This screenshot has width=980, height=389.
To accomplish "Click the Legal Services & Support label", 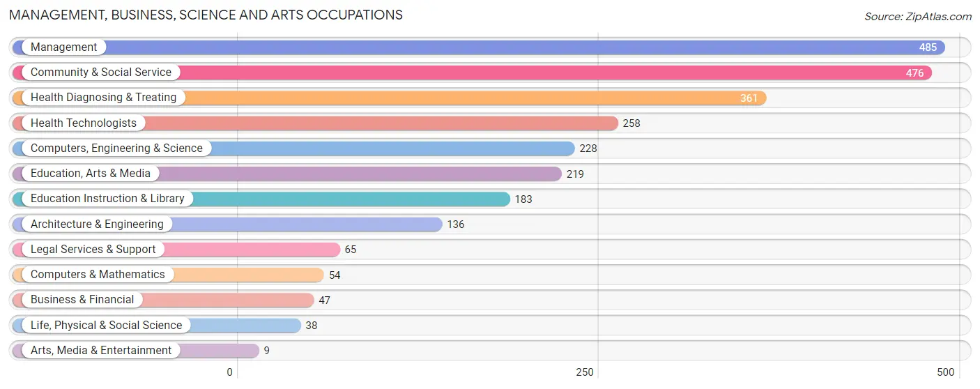I will [x=93, y=250].
